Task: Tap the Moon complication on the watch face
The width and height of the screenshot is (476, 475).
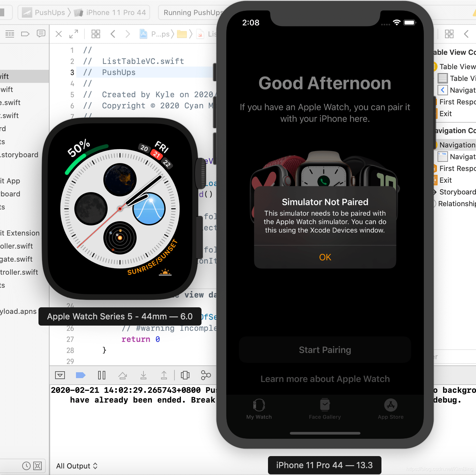Action: pos(91,209)
